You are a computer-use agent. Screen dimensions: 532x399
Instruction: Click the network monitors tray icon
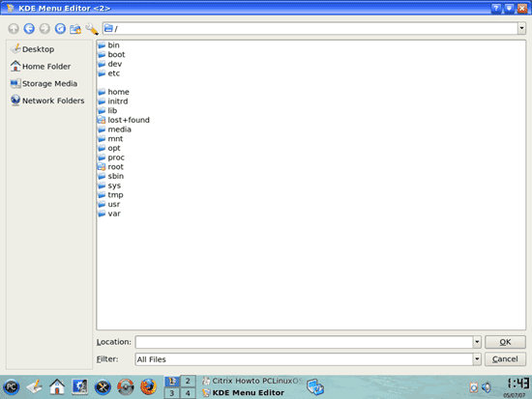[x=315, y=387]
